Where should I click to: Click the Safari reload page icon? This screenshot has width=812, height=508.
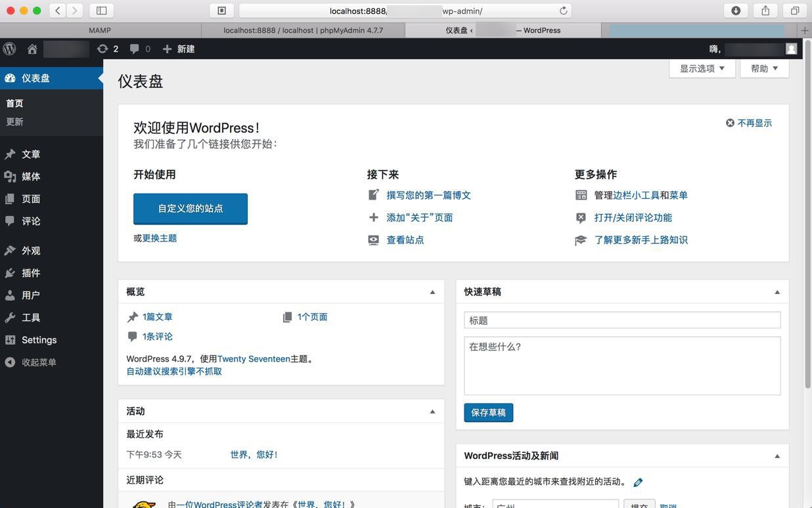pos(563,11)
